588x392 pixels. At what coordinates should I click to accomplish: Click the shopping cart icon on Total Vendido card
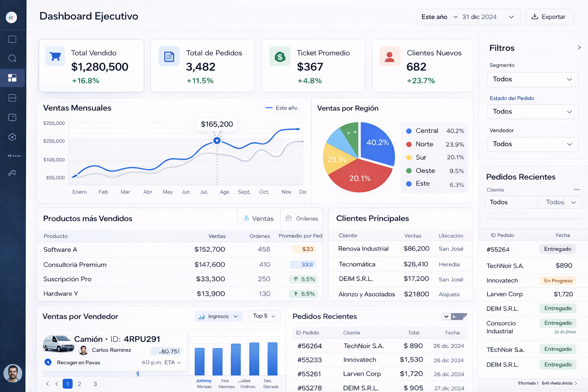55,56
